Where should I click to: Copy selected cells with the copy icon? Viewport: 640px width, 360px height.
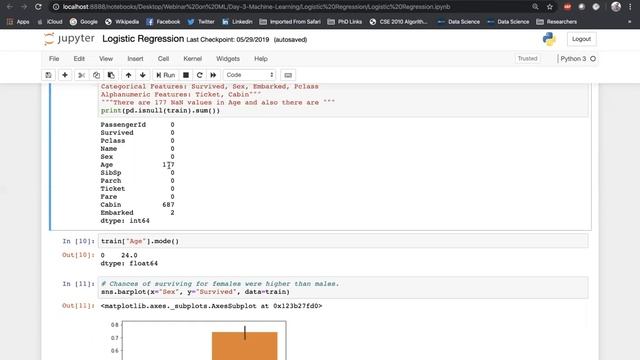click(96, 75)
